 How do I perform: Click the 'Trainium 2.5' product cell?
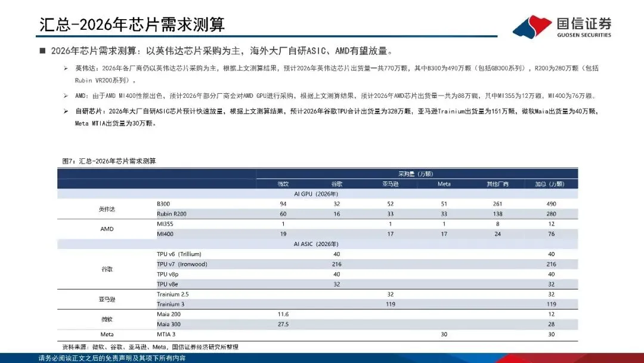(172, 294)
